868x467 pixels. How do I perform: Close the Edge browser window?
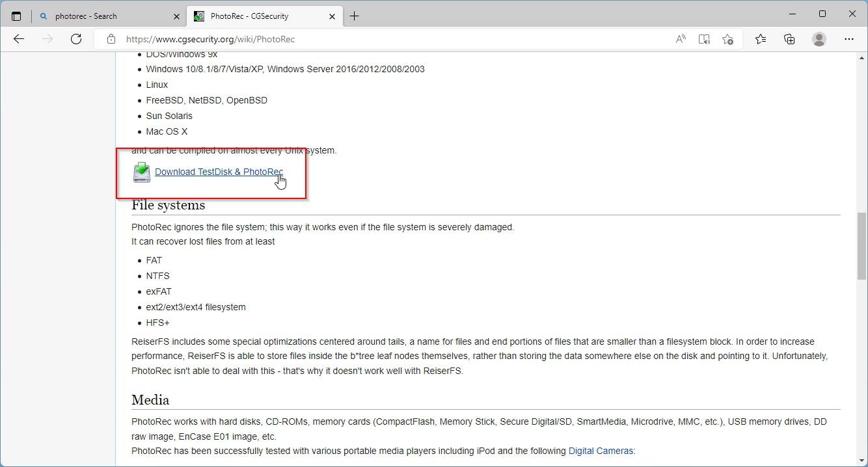click(852, 14)
